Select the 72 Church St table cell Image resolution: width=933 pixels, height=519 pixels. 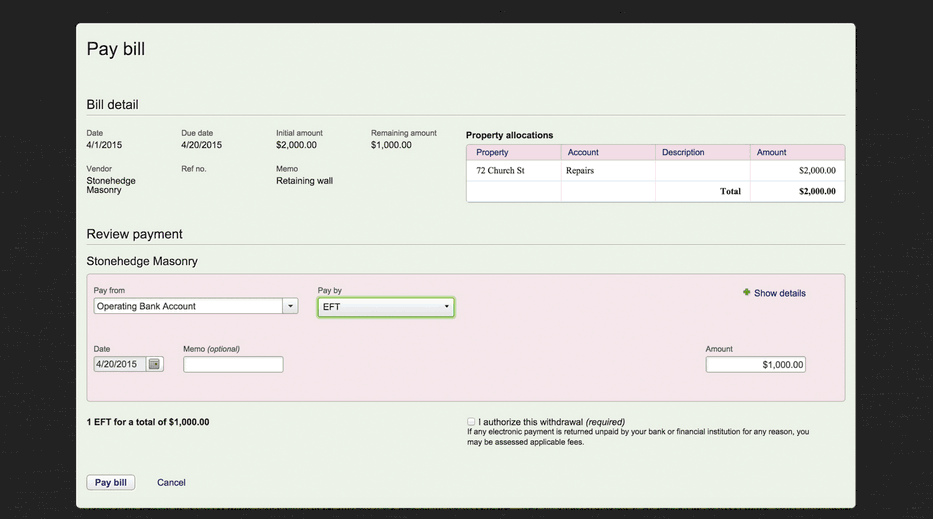(x=514, y=171)
